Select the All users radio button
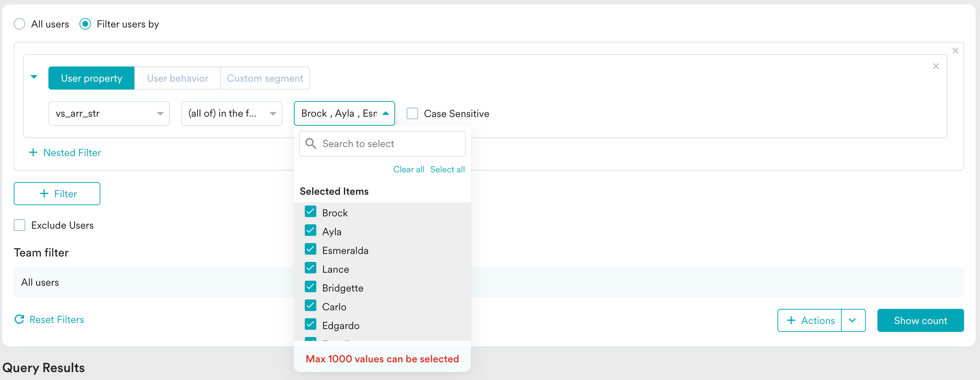The height and width of the screenshot is (380, 980). pyautogui.click(x=19, y=24)
